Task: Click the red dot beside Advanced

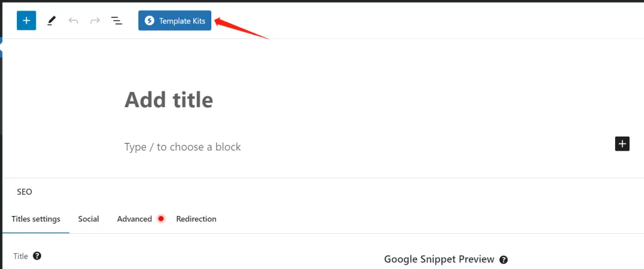Action: pos(161,219)
